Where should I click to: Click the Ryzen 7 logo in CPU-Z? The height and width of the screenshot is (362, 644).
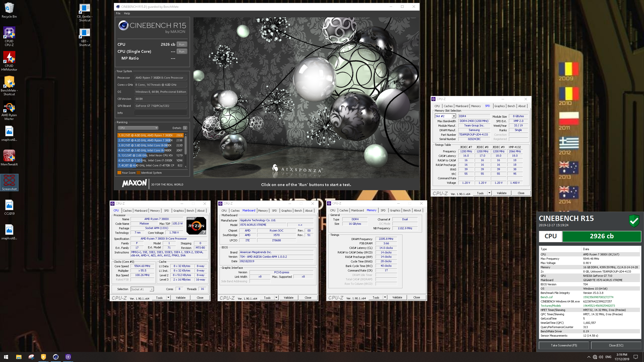(x=196, y=225)
